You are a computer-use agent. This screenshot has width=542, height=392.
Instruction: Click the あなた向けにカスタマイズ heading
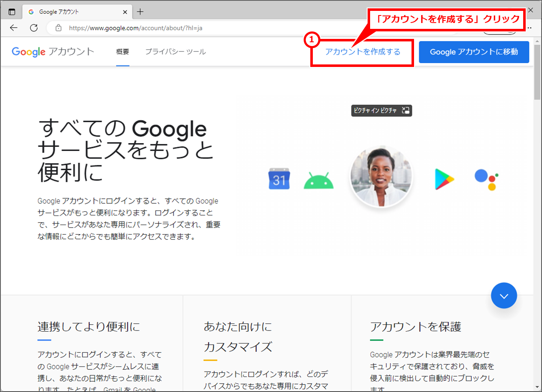click(238, 337)
